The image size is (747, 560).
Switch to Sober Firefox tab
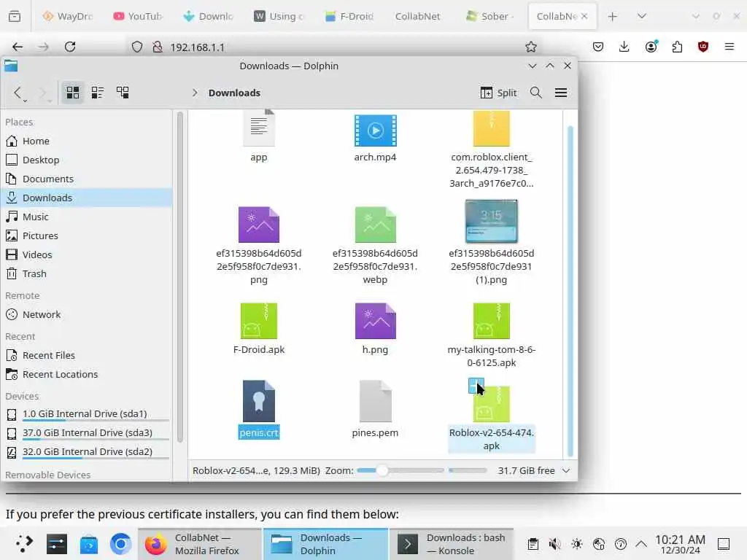(489, 16)
